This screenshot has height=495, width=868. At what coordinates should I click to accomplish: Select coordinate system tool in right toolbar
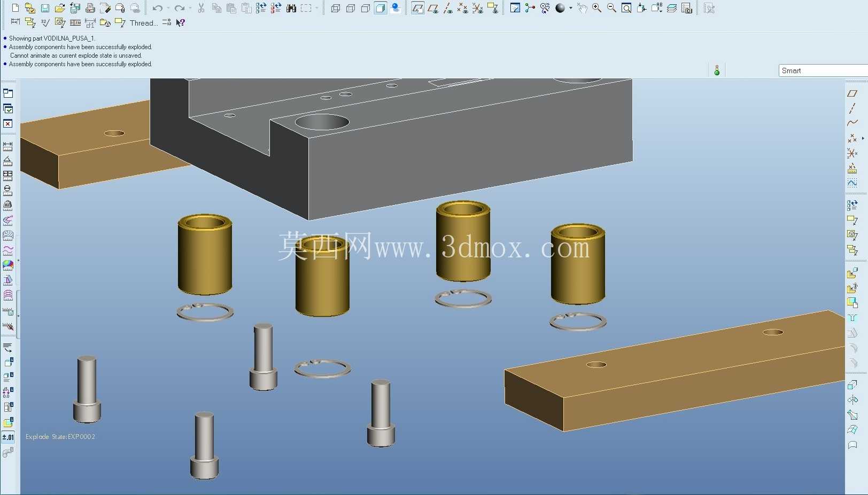click(852, 153)
